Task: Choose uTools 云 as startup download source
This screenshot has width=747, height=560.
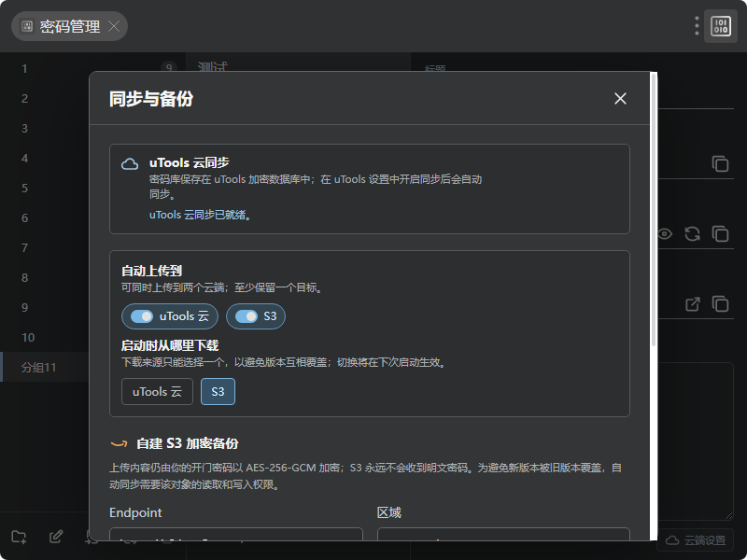Action: click(157, 391)
